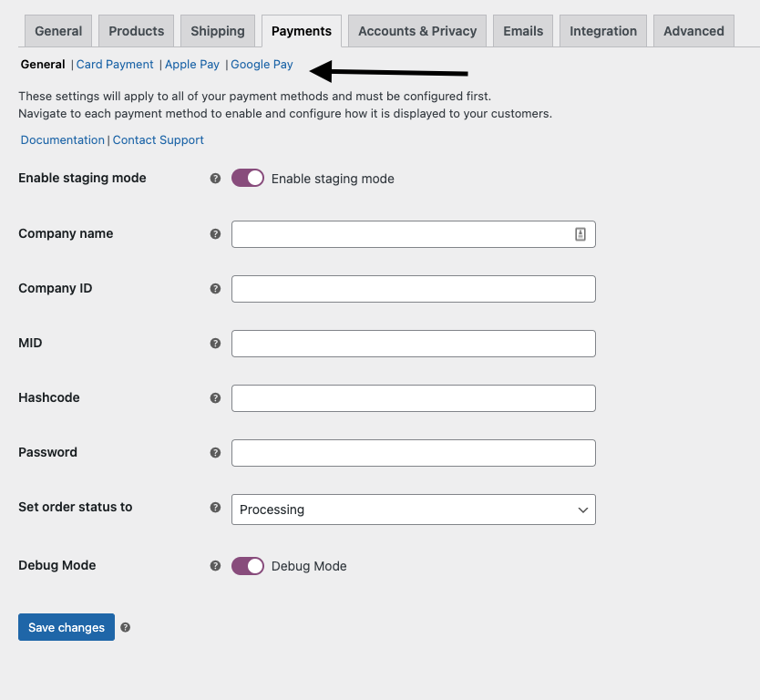The image size is (760, 700).
Task: Click help icon beside Hashcode
Action: pos(215,398)
